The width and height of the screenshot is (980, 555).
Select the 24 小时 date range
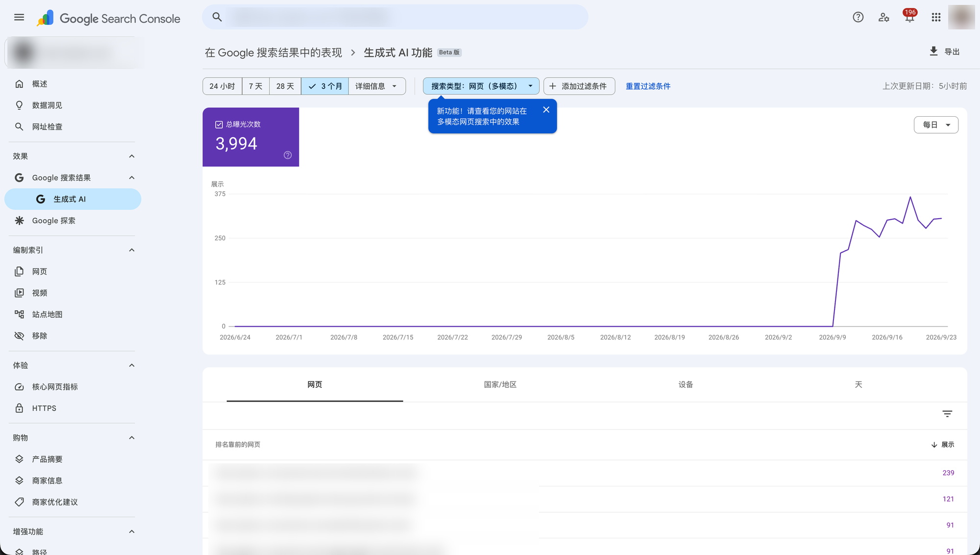click(222, 86)
